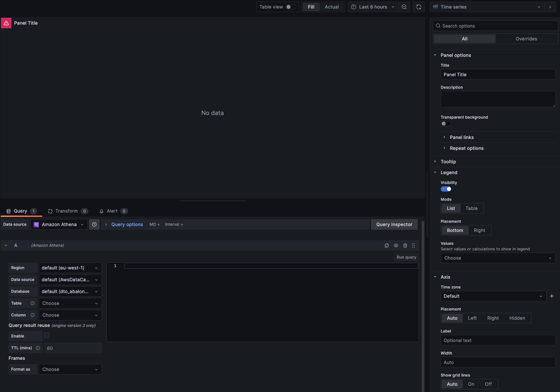Expand the Panel links section
Image resolution: width=560 pixels, height=392 pixels.
click(461, 137)
